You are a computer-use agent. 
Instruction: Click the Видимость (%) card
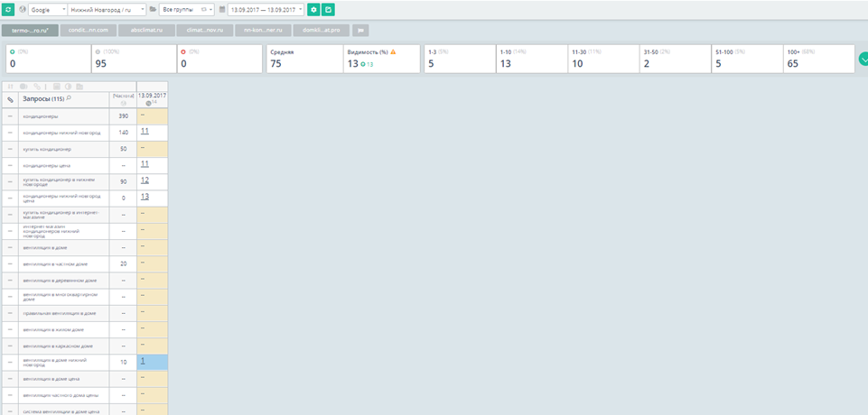click(x=381, y=59)
